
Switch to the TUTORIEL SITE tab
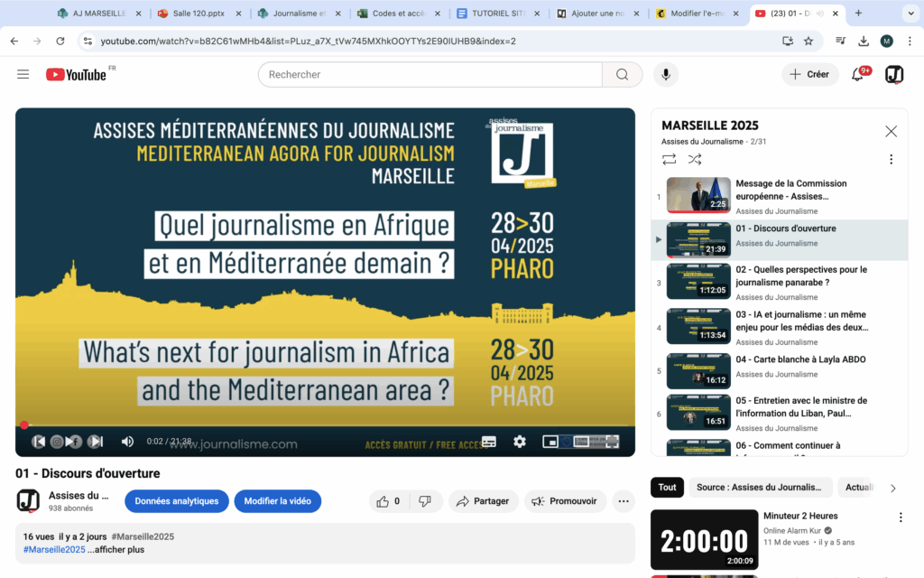pyautogui.click(x=497, y=13)
